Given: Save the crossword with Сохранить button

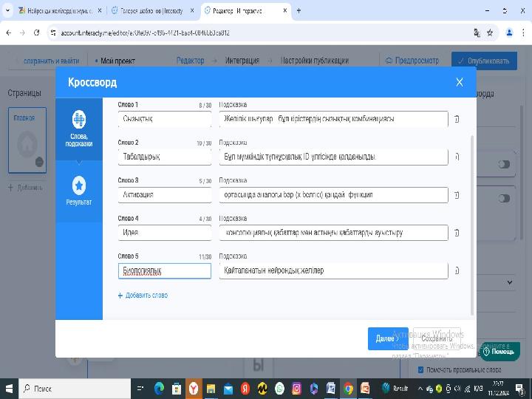Looking at the screenshot, I should (x=437, y=338).
